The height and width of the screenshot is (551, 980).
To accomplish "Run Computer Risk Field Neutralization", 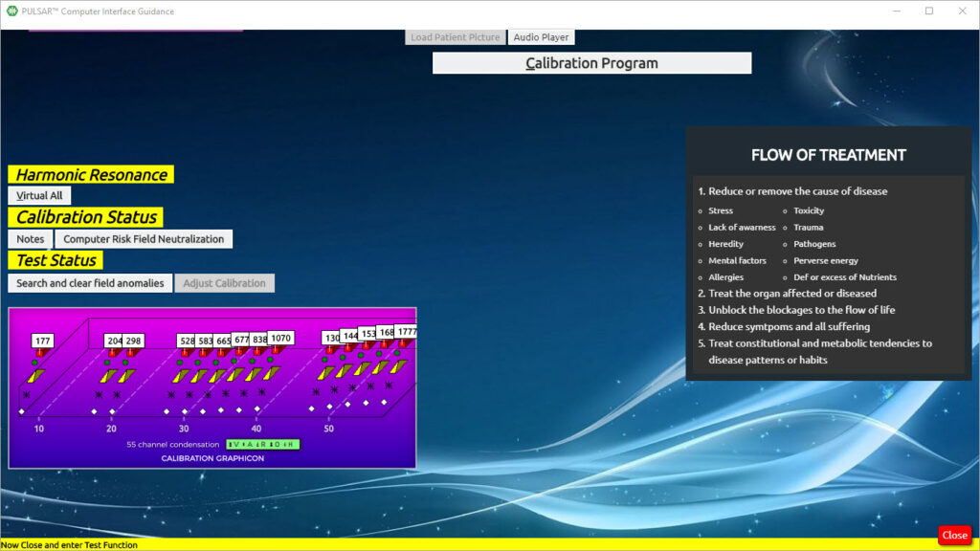I will pyautogui.click(x=144, y=239).
